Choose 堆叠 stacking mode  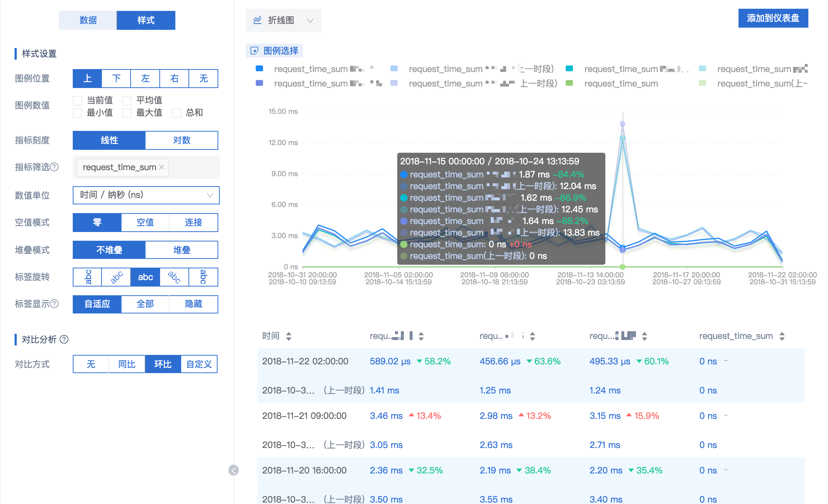pos(182,250)
